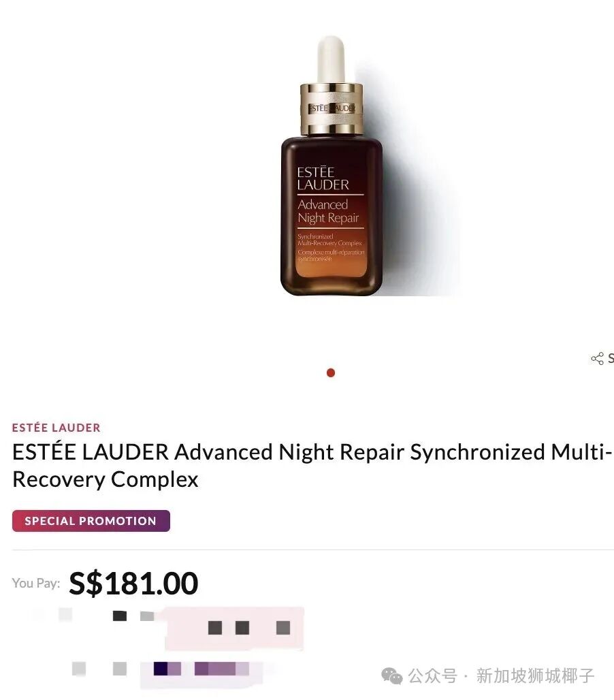Viewport: 614px width, 700px height.
Task: Click the partial Share label letter S
Action: 611,358
